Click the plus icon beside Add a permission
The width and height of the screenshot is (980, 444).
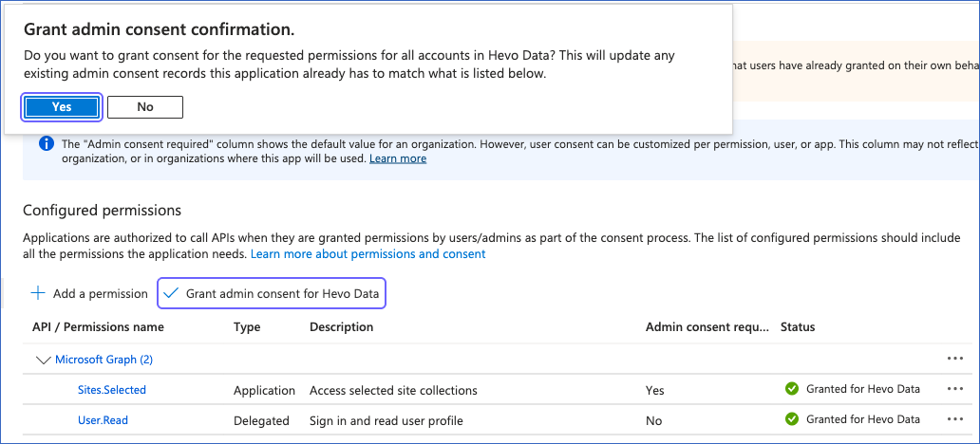pyautogui.click(x=38, y=293)
